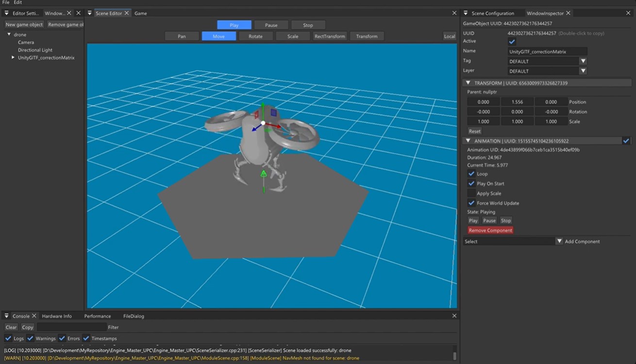Screen dimensions: 636x364
Task: Open the left hierarchy panel dropdown arrow
Action: click(x=7, y=13)
